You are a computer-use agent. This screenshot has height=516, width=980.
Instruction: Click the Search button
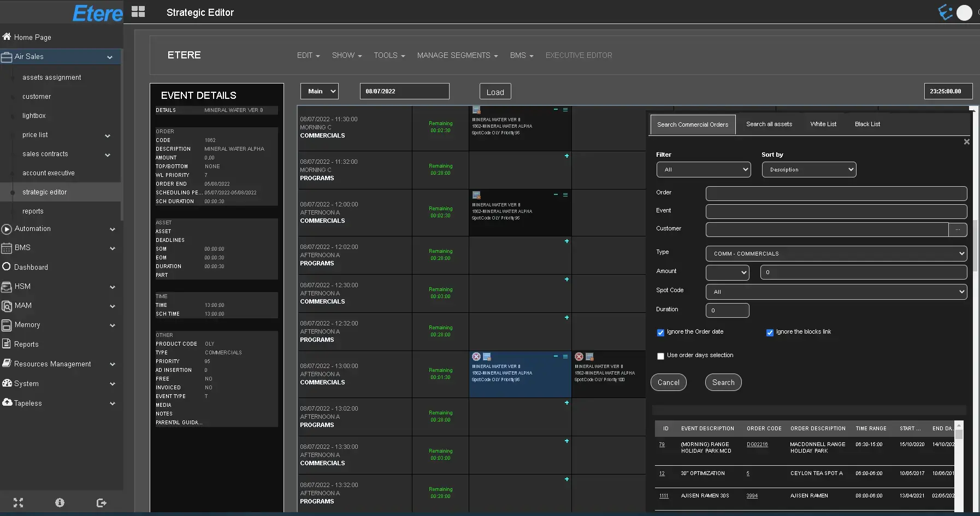[x=723, y=383]
